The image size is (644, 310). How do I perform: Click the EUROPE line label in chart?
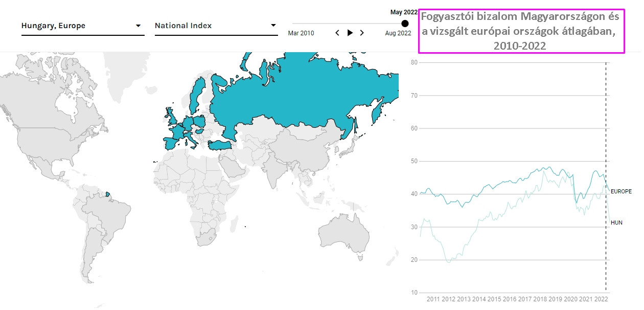pos(621,191)
